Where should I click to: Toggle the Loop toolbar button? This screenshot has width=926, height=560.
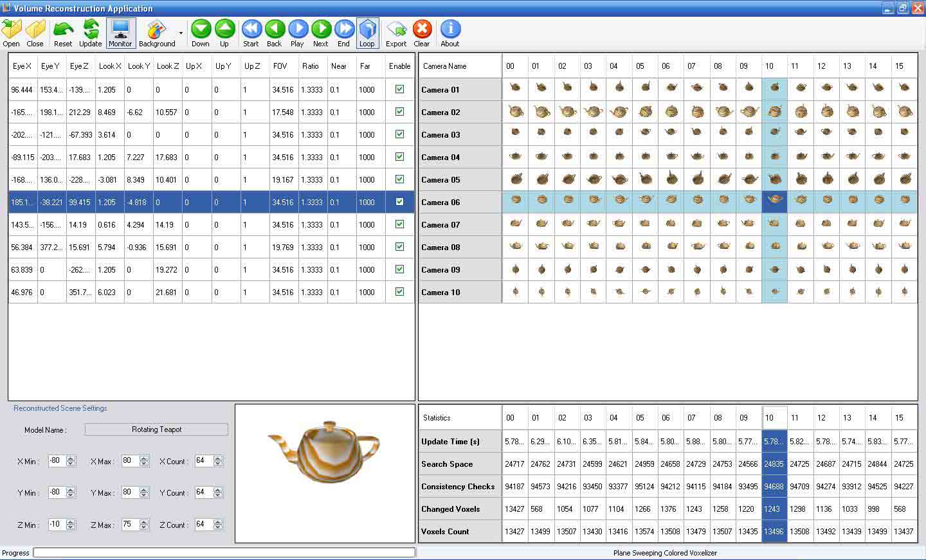tap(367, 33)
